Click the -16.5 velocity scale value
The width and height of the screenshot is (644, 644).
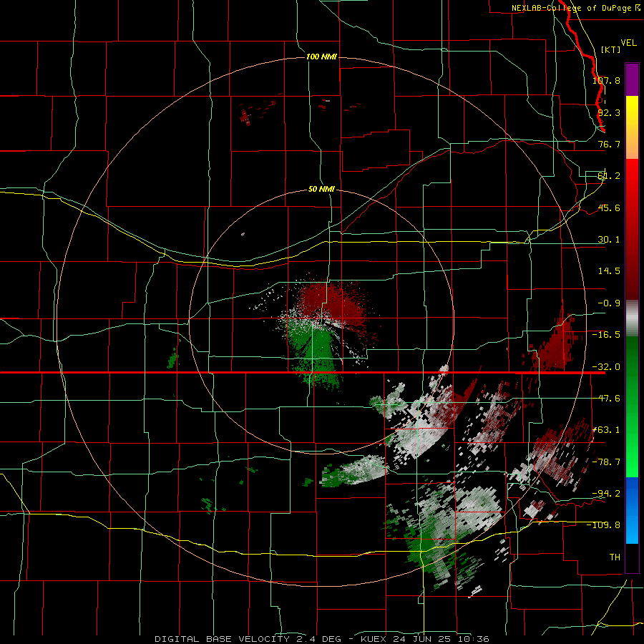point(606,335)
